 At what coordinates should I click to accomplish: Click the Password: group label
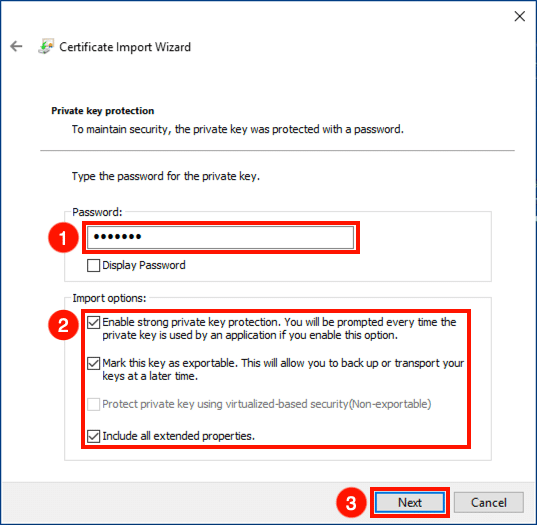[x=97, y=212]
